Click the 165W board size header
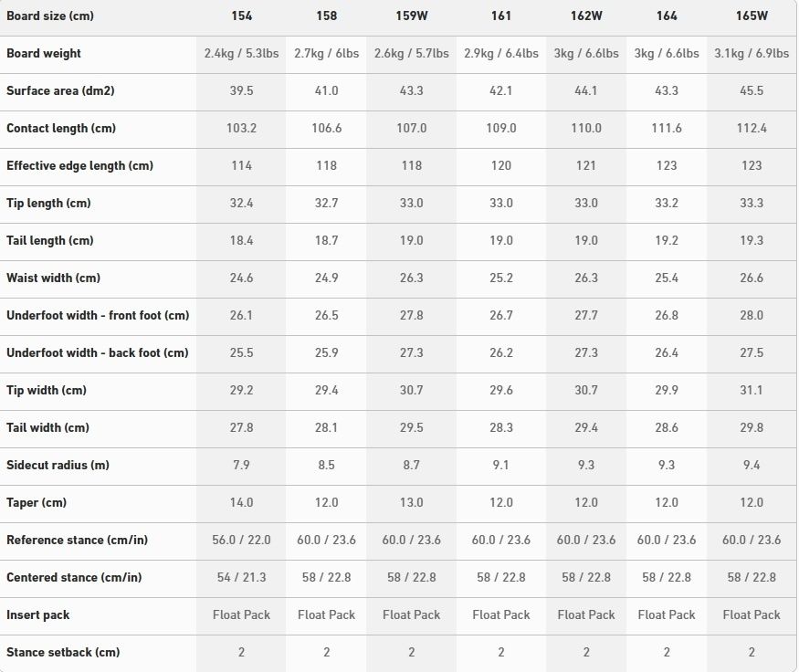 tap(752, 16)
